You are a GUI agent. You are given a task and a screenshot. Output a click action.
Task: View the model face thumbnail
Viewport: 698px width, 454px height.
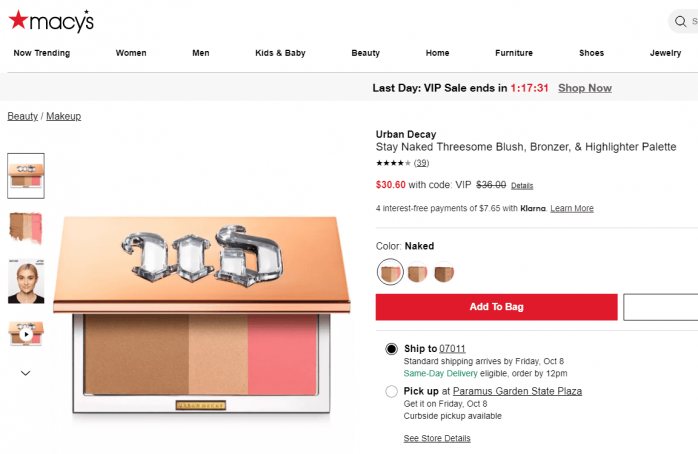coord(26,281)
